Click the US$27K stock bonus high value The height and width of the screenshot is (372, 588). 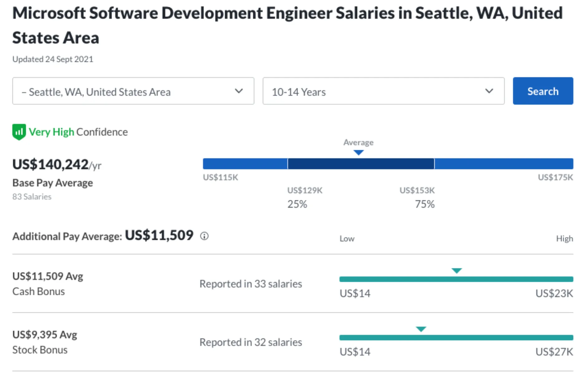click(x=554, y=352)
